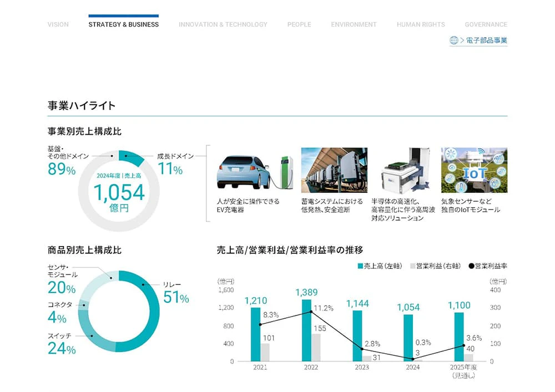
Task: Go to the PEOPLE tab
Action: click(x=299, y=24)
